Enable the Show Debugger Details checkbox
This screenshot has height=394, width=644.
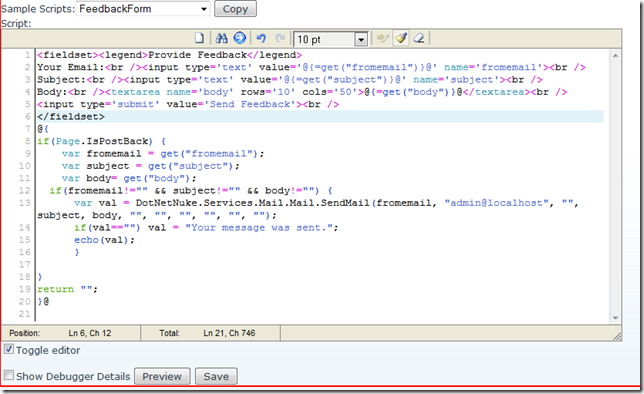pos(9,375)
